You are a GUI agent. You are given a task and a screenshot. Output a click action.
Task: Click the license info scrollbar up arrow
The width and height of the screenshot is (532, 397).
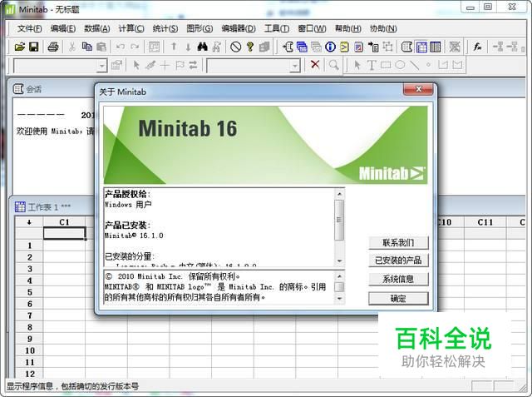point(339,194)
